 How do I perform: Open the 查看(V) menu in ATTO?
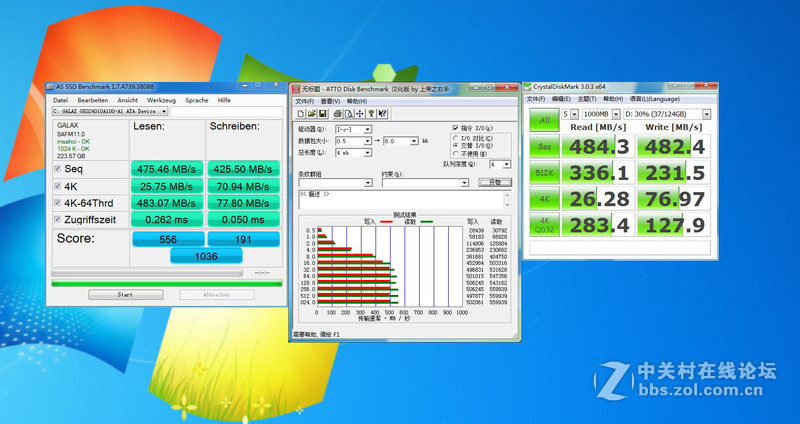(x=330, y=102)
